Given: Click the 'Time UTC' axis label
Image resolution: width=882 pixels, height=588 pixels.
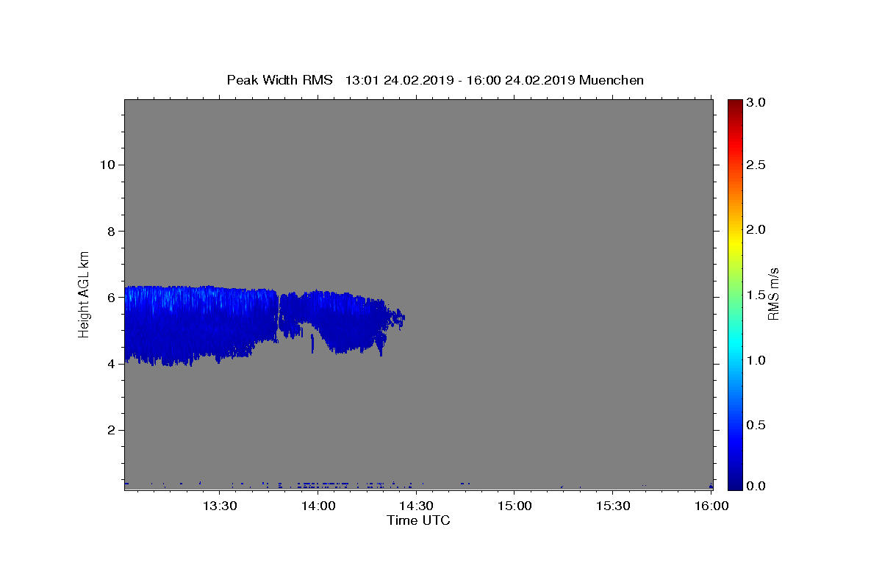Looking at the screenshot, I should click(418, 520).
